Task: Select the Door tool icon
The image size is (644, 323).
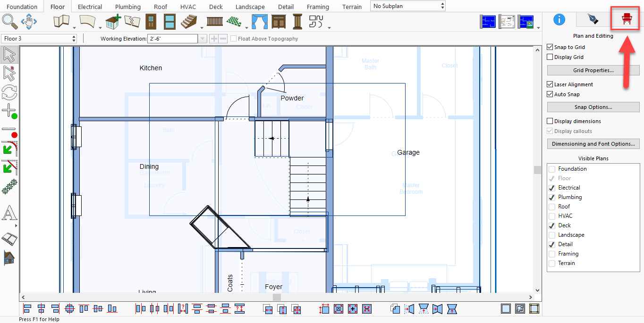Action: tap(151, 22)
